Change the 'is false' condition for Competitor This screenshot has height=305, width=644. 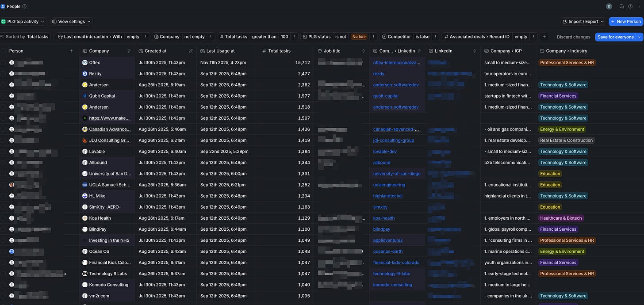point(422,37)
